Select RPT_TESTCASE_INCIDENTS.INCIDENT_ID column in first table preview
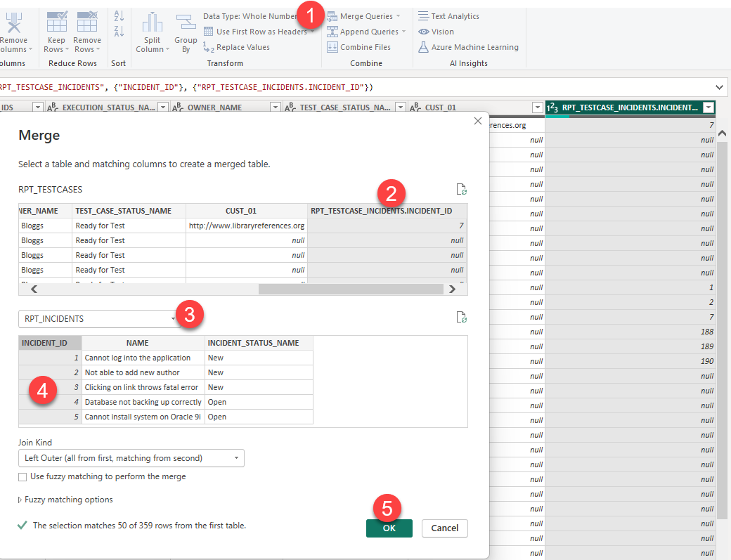 (x=387, y=211)
